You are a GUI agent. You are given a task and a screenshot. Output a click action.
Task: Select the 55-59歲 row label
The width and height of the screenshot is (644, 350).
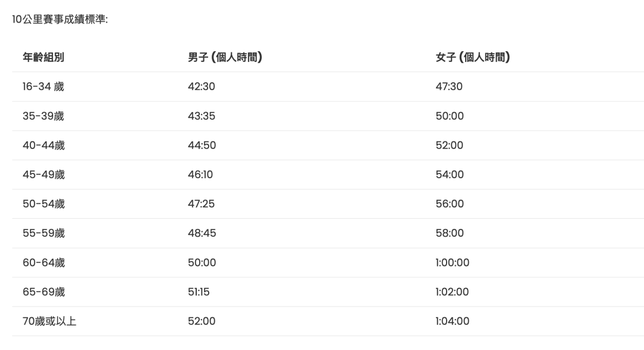click(44, 233)
